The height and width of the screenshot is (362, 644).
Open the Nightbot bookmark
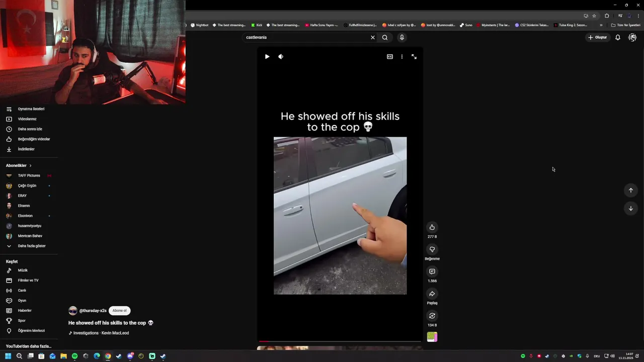pyautogui.click(x=199, y=25)
